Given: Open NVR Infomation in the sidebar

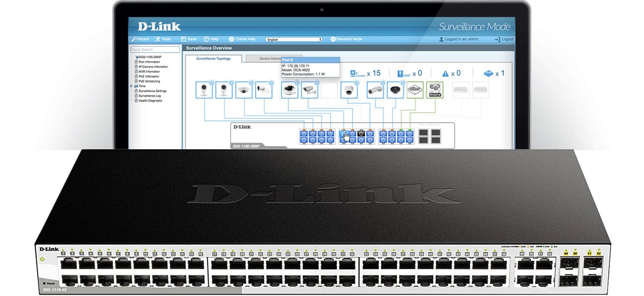Looking at the screenshot, I should pos(147,71).
